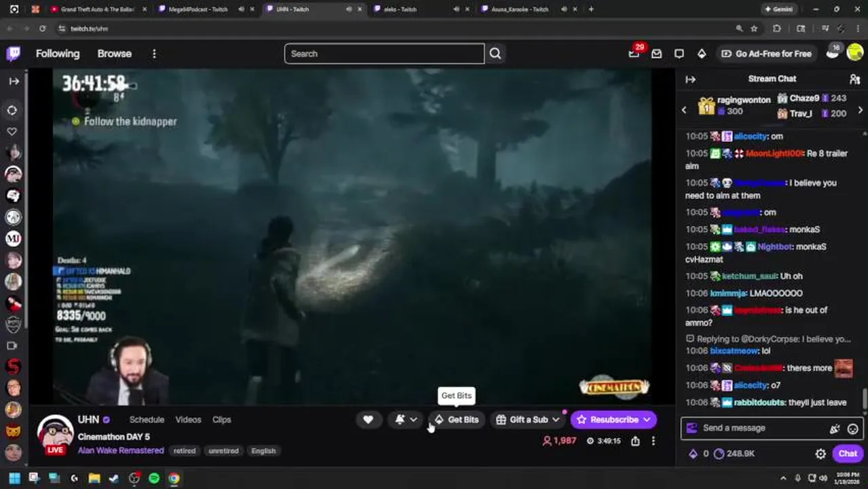Click the Gemini button in Chrome
The image size is (868, 489).
pyautogui.click(x=778, y=10)
